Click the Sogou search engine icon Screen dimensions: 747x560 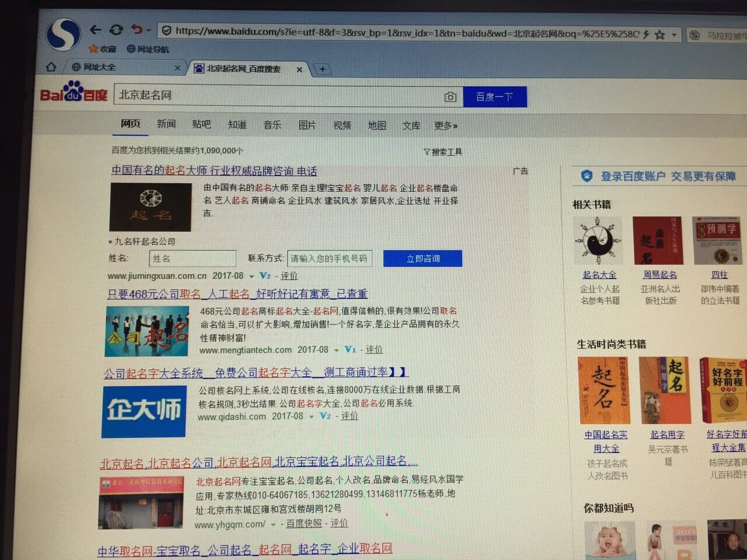coord(694,36)
